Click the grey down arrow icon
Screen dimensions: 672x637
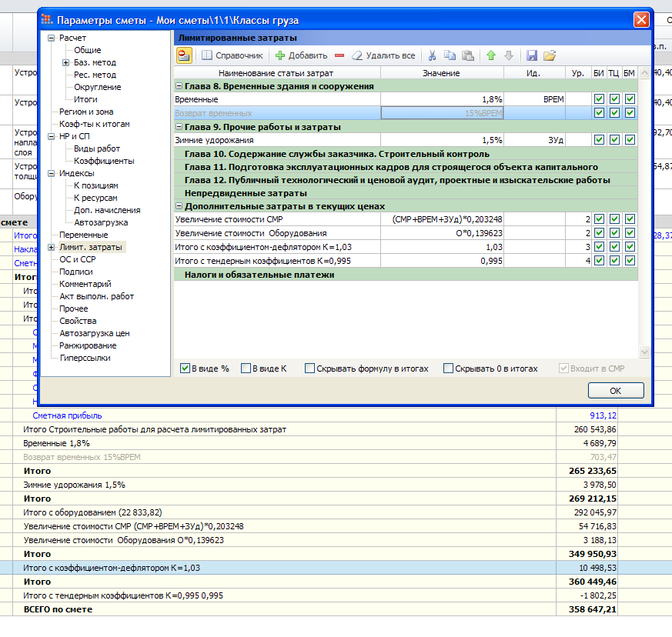click(x=508, y=55)
